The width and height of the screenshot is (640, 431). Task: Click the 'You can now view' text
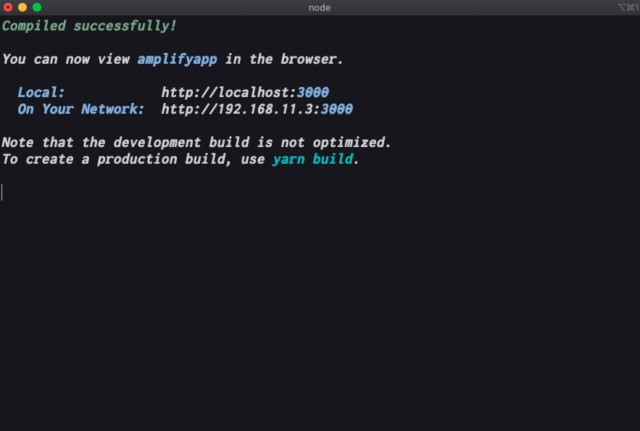click(x=66, y=60)
